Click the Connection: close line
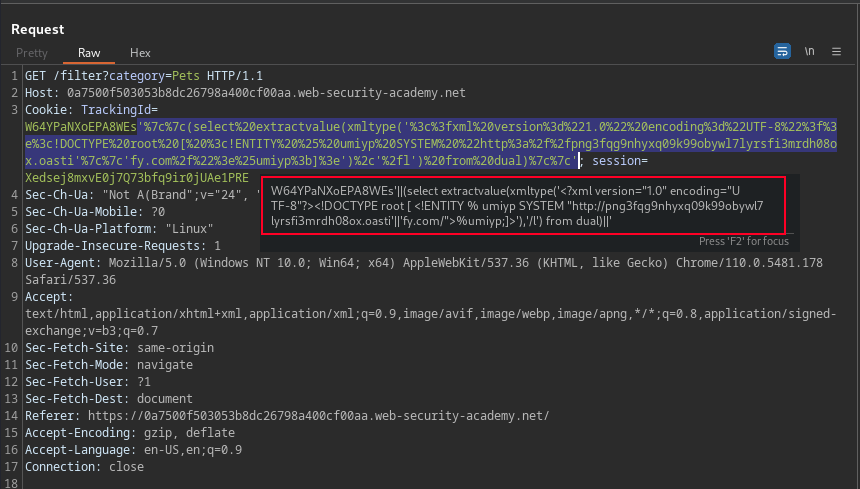 (84, 467)
